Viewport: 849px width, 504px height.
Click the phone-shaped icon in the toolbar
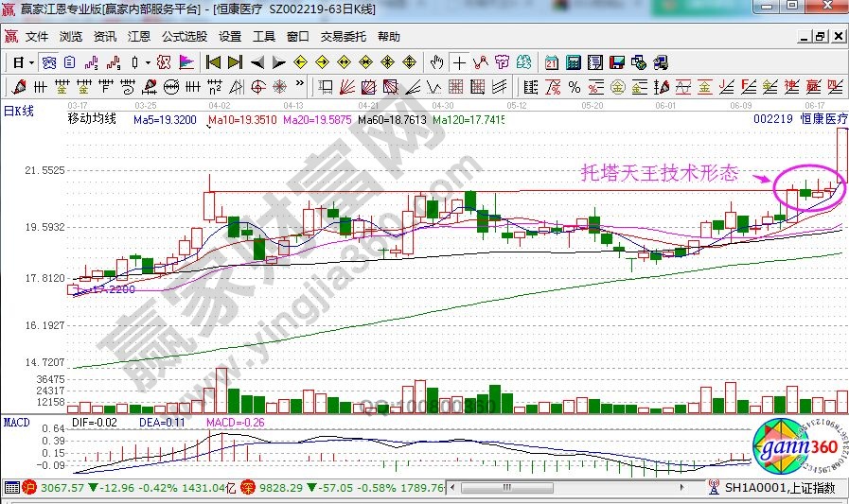pyautogui.click(x=50, y=62)
